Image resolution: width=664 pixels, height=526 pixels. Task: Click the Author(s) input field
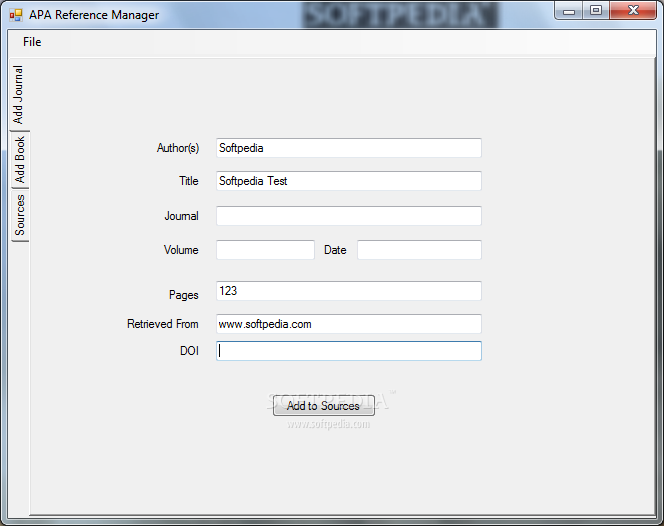(349, 148)
